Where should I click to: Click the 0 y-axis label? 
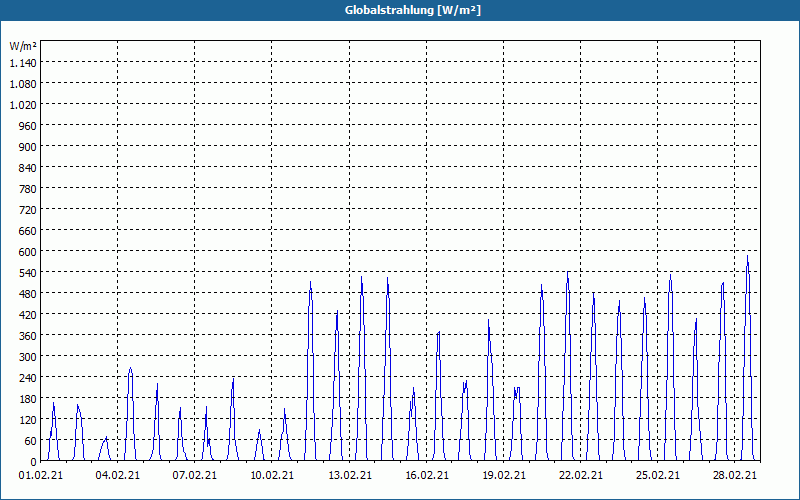pyautogui.click(x=34, y=462)
